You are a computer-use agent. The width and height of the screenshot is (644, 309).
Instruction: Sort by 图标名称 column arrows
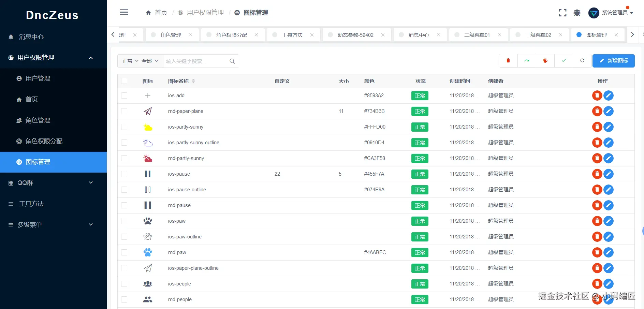click(x=193, y=81)
